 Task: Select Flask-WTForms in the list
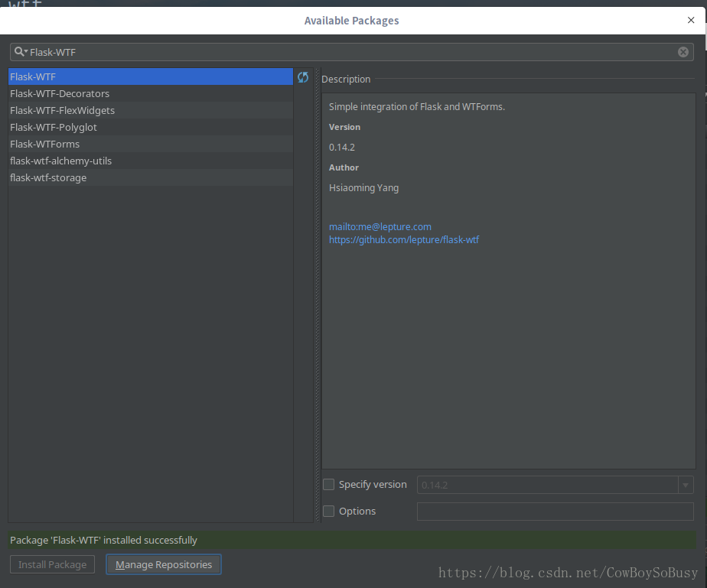[x=151, y=144]
